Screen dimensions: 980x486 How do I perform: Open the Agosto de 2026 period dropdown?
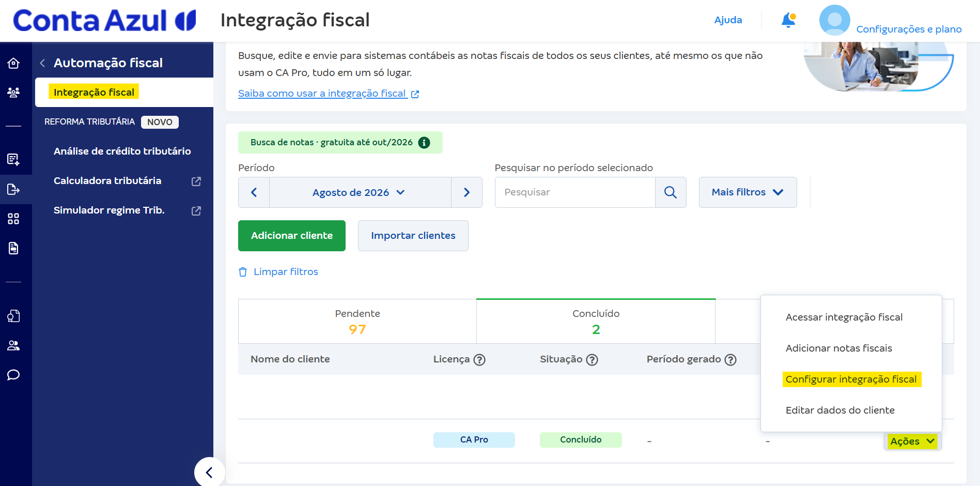click(360, 192)
